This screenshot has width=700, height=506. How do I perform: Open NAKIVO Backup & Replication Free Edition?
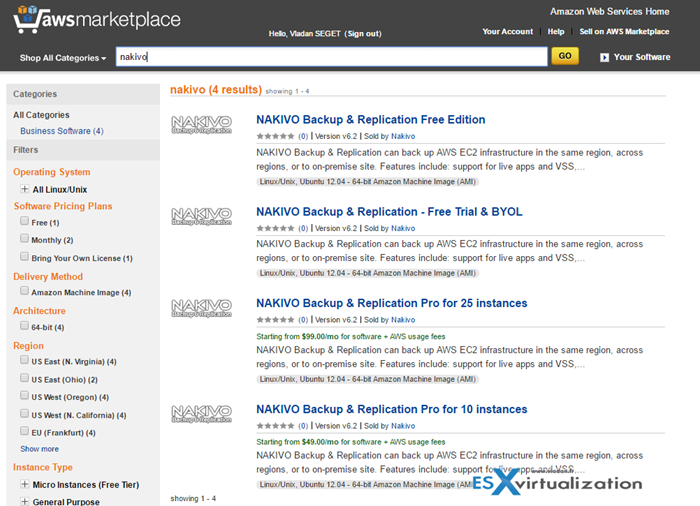(x=371, y=120)
